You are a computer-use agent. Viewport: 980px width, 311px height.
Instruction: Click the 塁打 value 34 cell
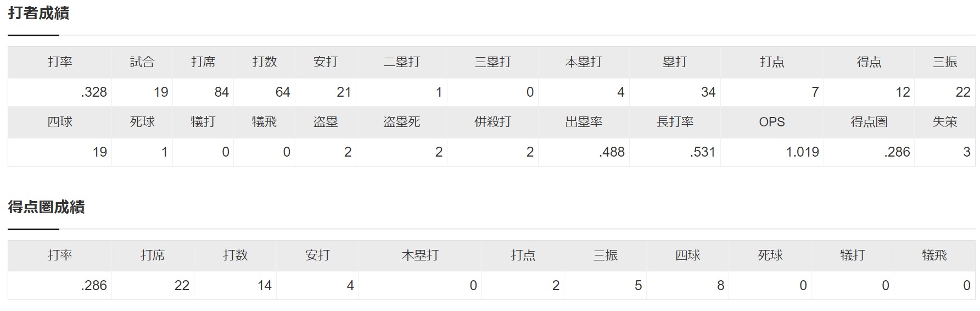pyautogui.click(x=675, y=92)
